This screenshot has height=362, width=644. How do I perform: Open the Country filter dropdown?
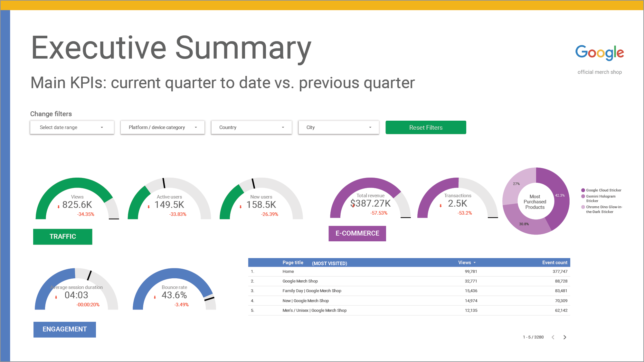[x=251, y=127]
